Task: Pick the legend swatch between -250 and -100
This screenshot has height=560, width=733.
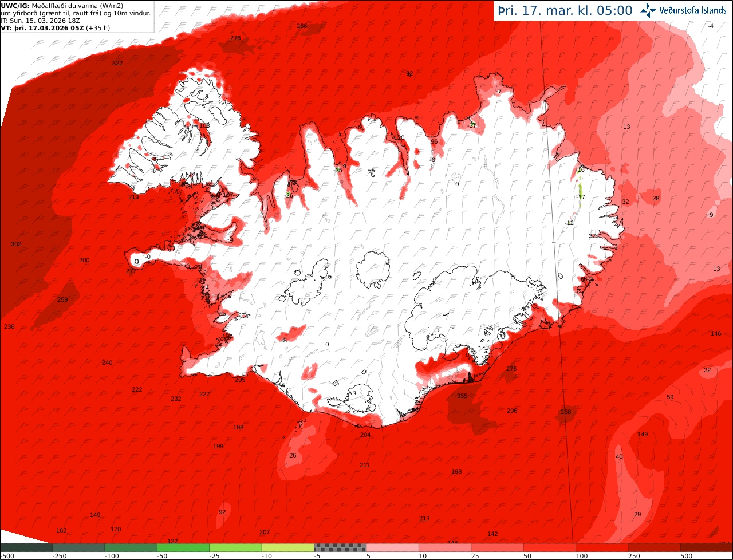Action: (x=78, y=547)
